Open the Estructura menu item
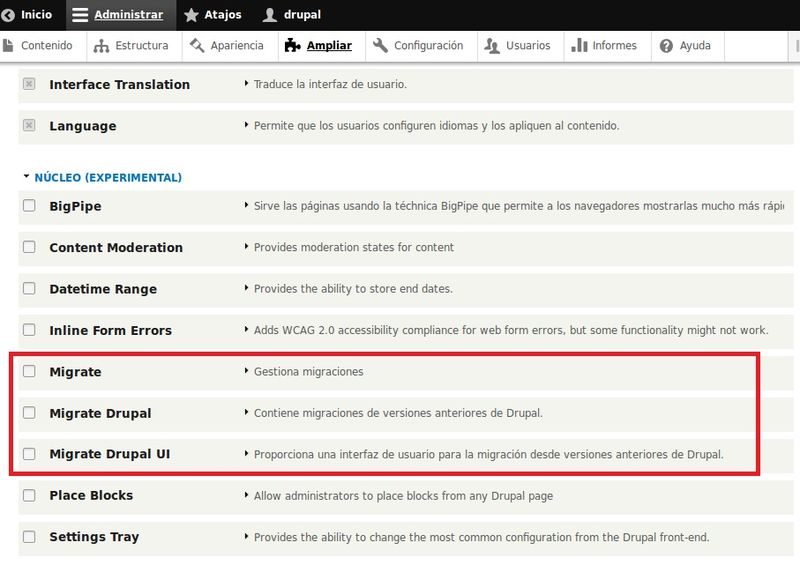Viewport: 800px width, 565px height. coord(134,45)
